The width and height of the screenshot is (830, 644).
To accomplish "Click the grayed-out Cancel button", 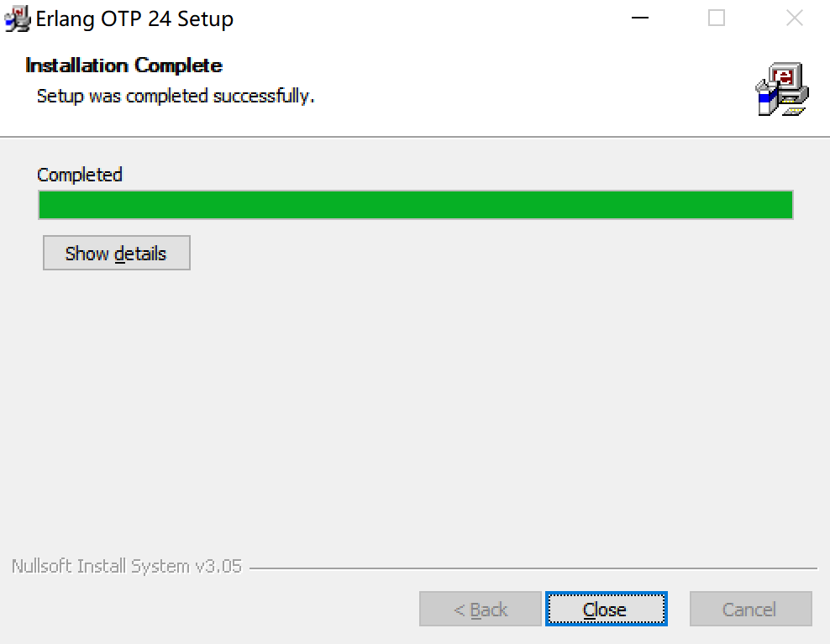I will pos(750,609).
